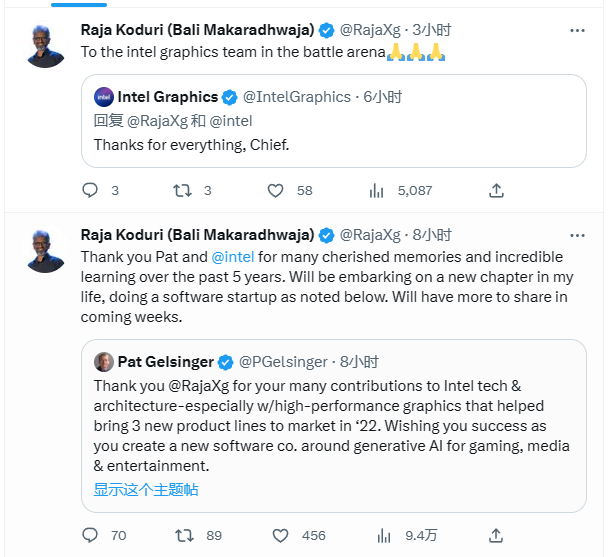This screenshot has width=613, height=557.
Task: Open Intel Graphics quoted tweet avatar
Action: 104,97
